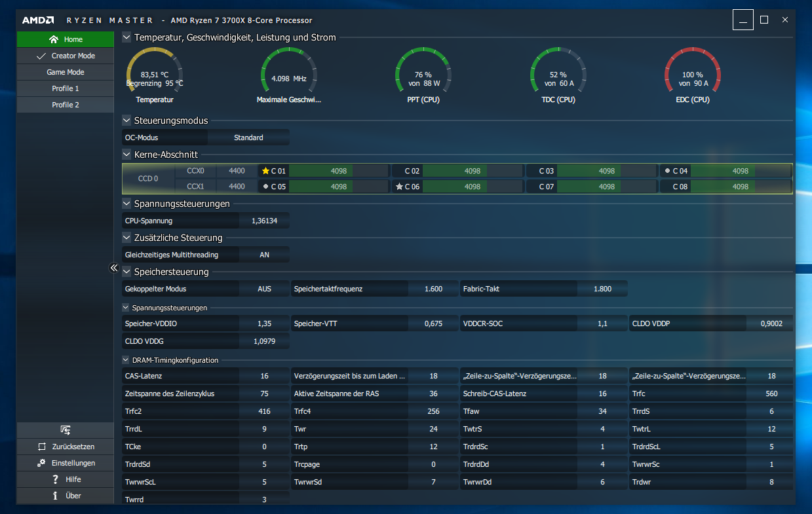Collapse the memory Spannungssteuerungen subsection
Image resolution: width=812 pixels, height=514 pixels.
tap(126, 307)
